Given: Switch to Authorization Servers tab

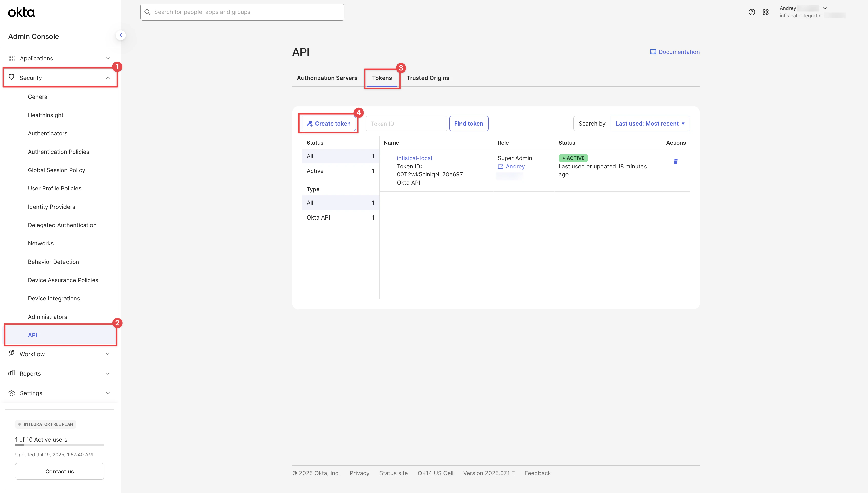Looking at the screenshot, I should (x=327, y=78).
